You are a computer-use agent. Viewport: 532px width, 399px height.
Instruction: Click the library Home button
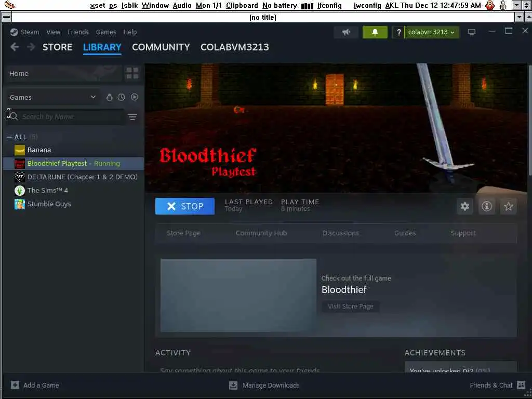64,73
